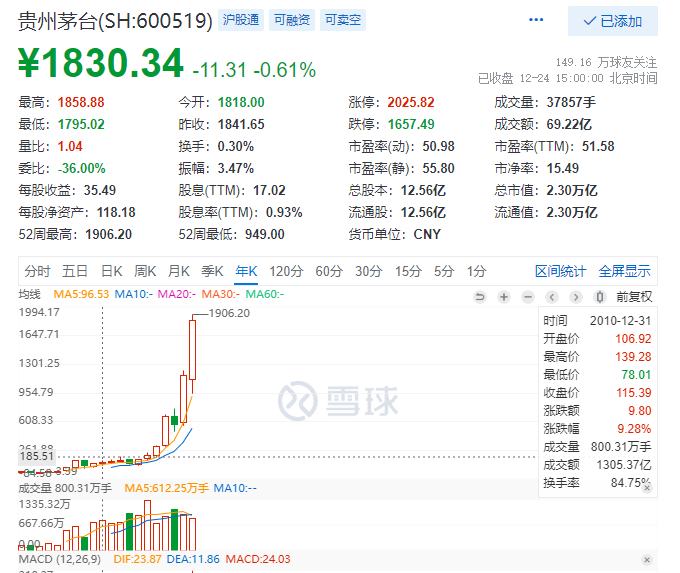Select the 周K chart tab
The height and width of the screenshot is (573, 680).
[x=145, y=272]
